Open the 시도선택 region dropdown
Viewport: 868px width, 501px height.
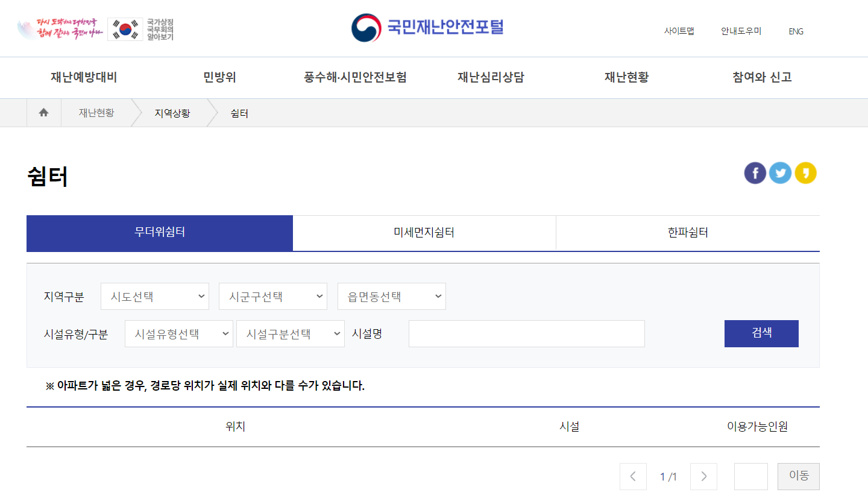coord(155,296)
